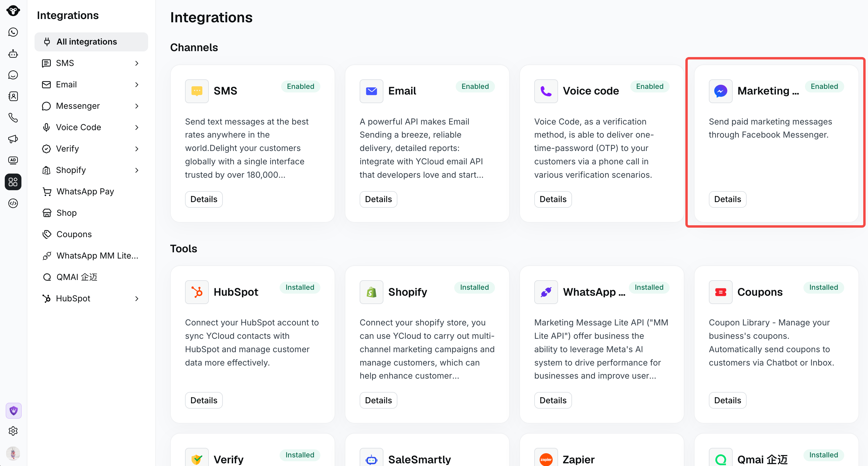Open Details on the Voice code card
Screen dimensions: 868x466
coord(553,199)
